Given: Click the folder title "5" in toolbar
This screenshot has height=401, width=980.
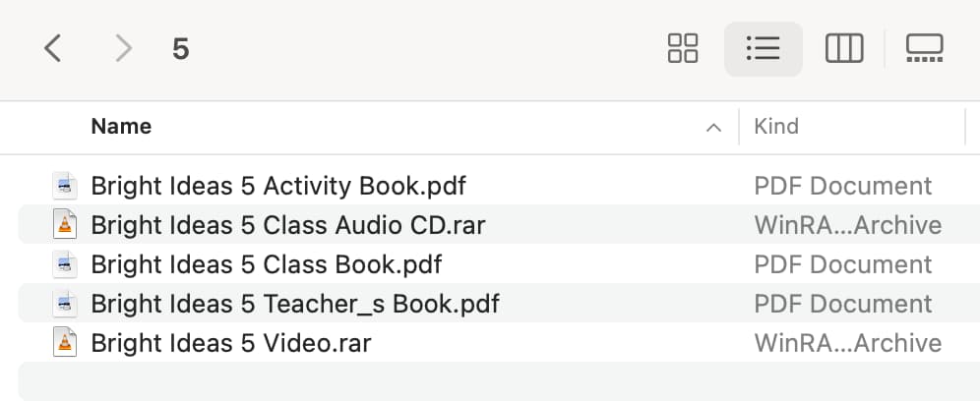Looking at the screenshot, I should click(181, 49).
